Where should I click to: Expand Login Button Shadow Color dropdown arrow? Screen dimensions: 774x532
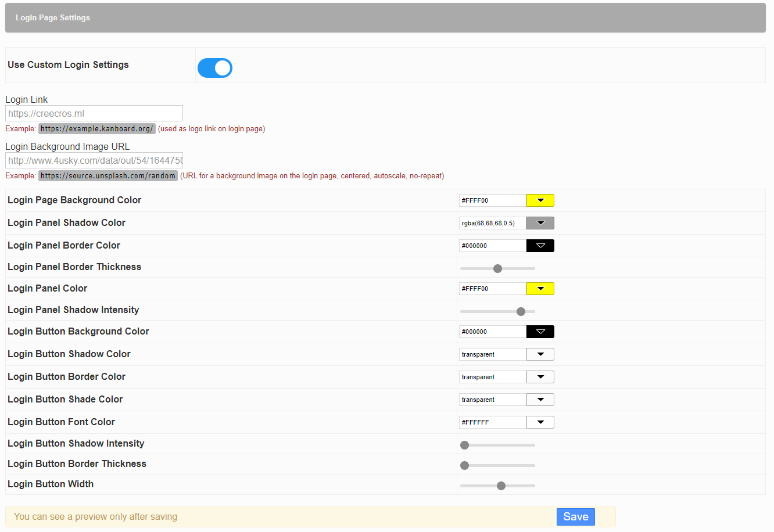pyautogui.click(x=540, y=354)
